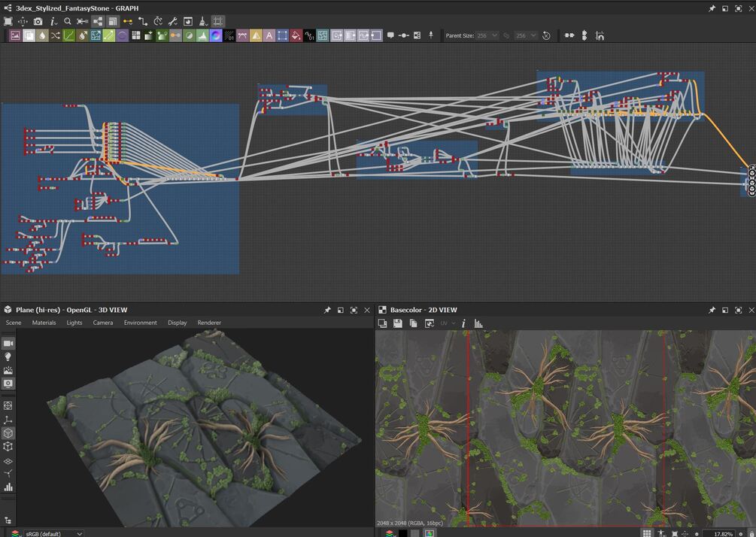Screen dimensions: 756x537
Task: Open the graph search magnifier tool
Action: (68, 22)
